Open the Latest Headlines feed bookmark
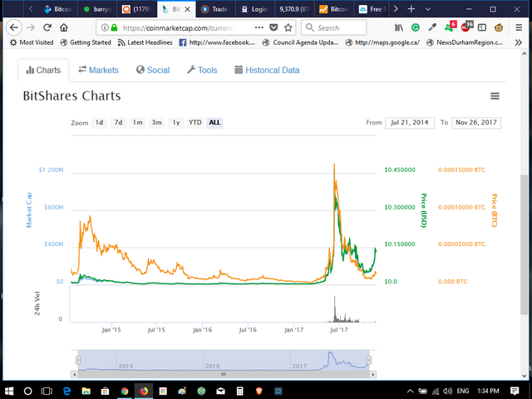532x399 pixels. point(145,42)
